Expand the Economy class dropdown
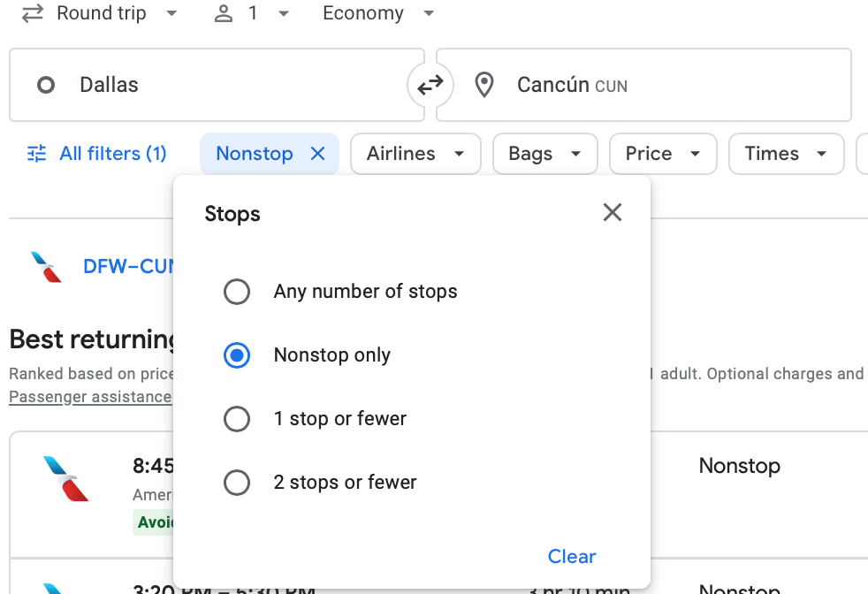This screenshot has height=594, width=868. (378, 14)
